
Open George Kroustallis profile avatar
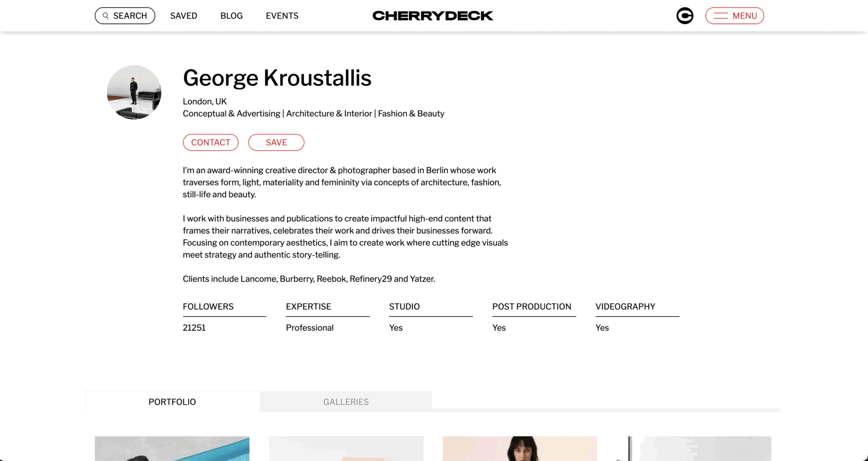point(134,92)
